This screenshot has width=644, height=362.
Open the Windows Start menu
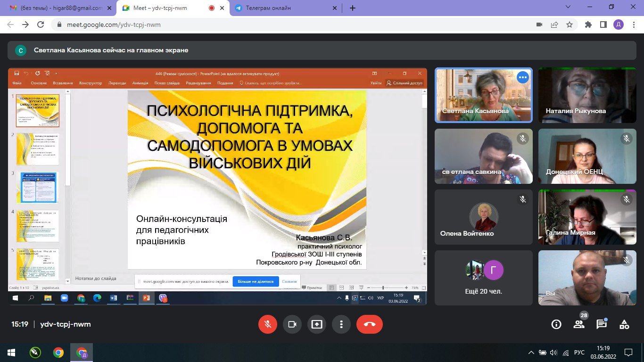(x=11, y=352)
